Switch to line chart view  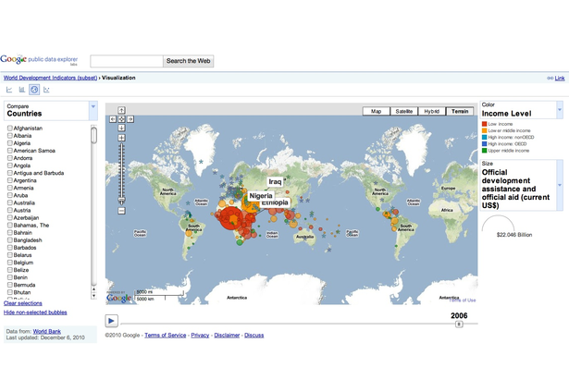pyautogui.click(x=9, y=90)
